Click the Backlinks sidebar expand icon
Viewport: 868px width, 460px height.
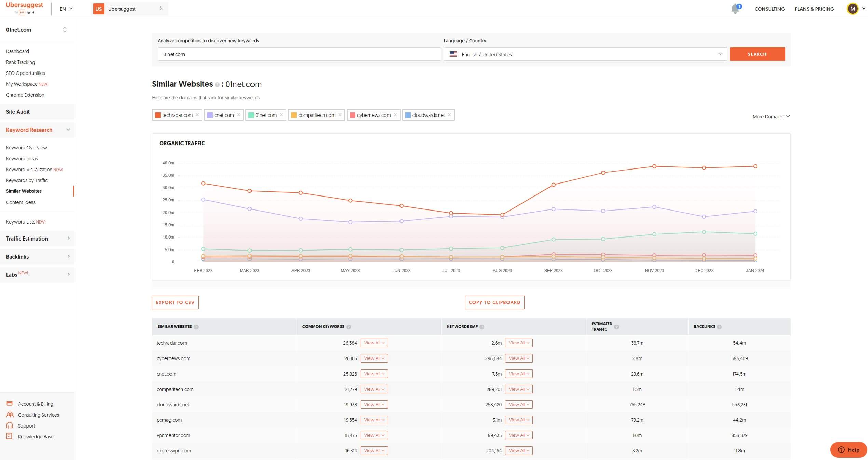pyautogui.click(x=69, y=256)
